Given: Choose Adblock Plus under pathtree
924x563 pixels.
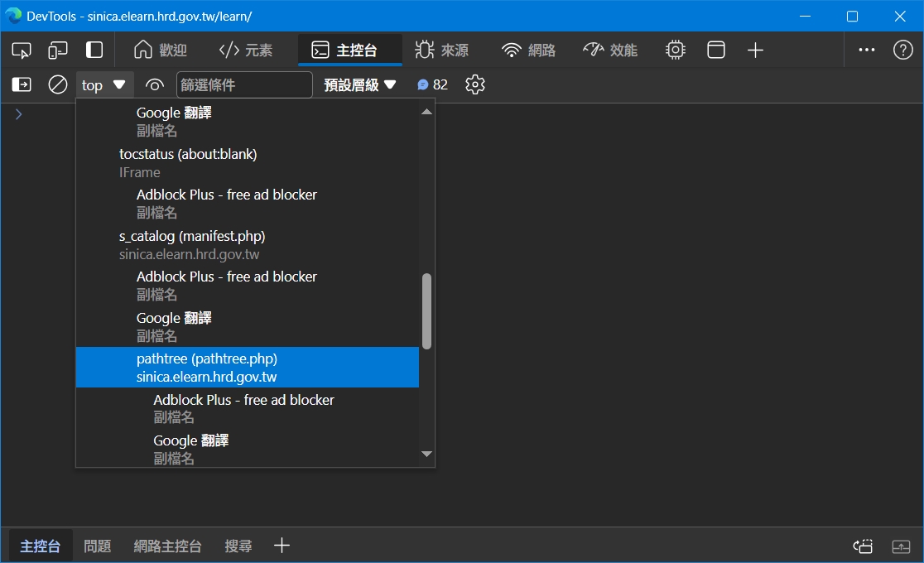Looking at the screenshot, I should pos(248,408).
